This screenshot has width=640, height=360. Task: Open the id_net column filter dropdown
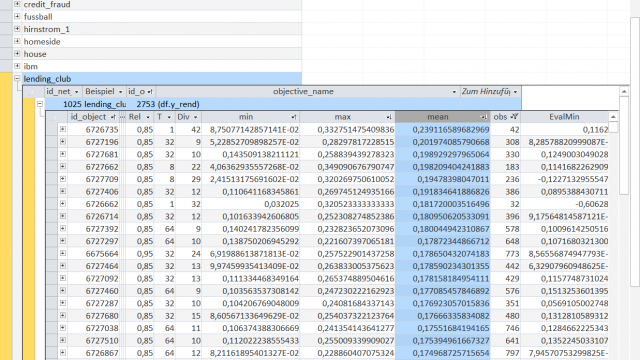(76, 92)
